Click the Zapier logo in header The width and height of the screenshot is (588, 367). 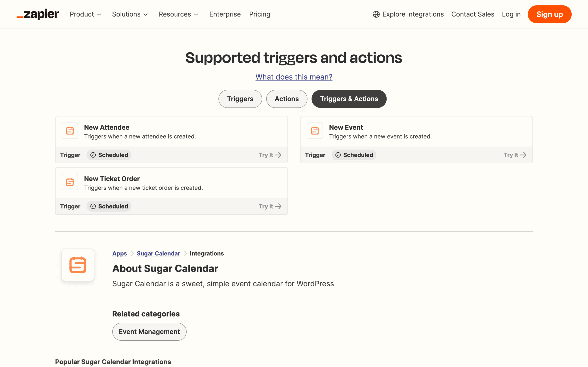point(38,14)
